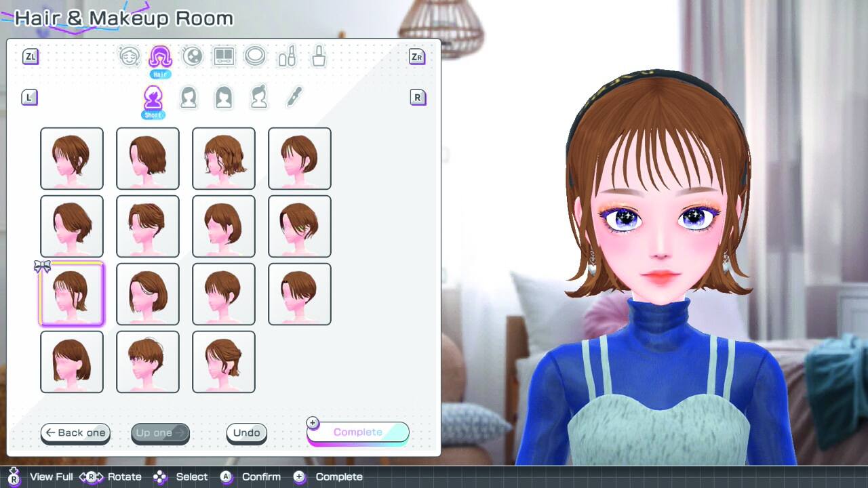
Task: Choose fourth hairstyle in row one
Action: pyautogui.click(x=300, y=159)
